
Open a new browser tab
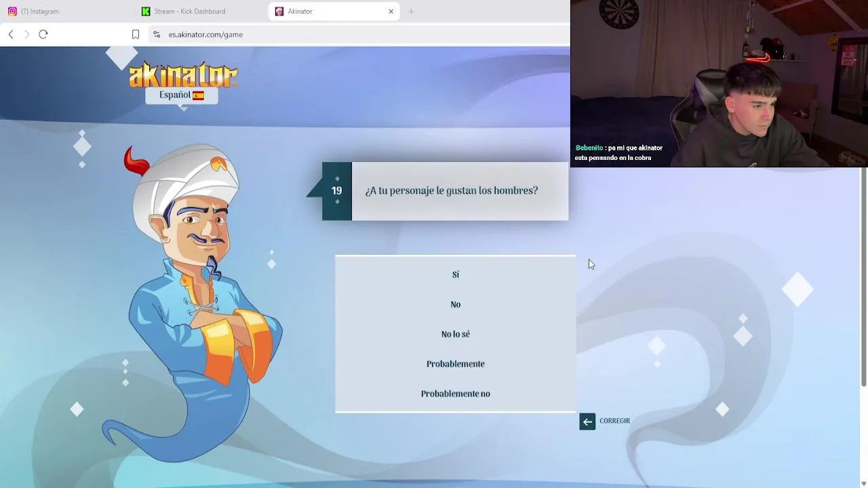411,12
